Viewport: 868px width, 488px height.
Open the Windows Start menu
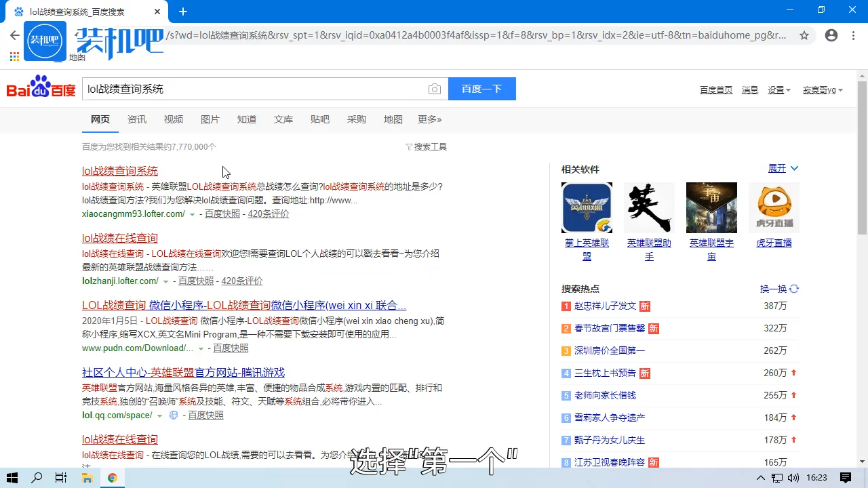pos(12,478)
